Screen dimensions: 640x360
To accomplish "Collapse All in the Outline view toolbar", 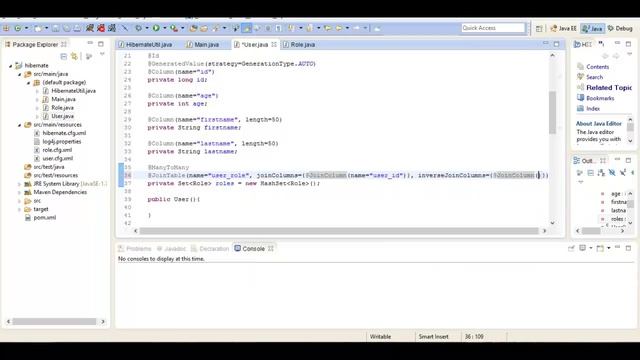I will coord(591,173).
